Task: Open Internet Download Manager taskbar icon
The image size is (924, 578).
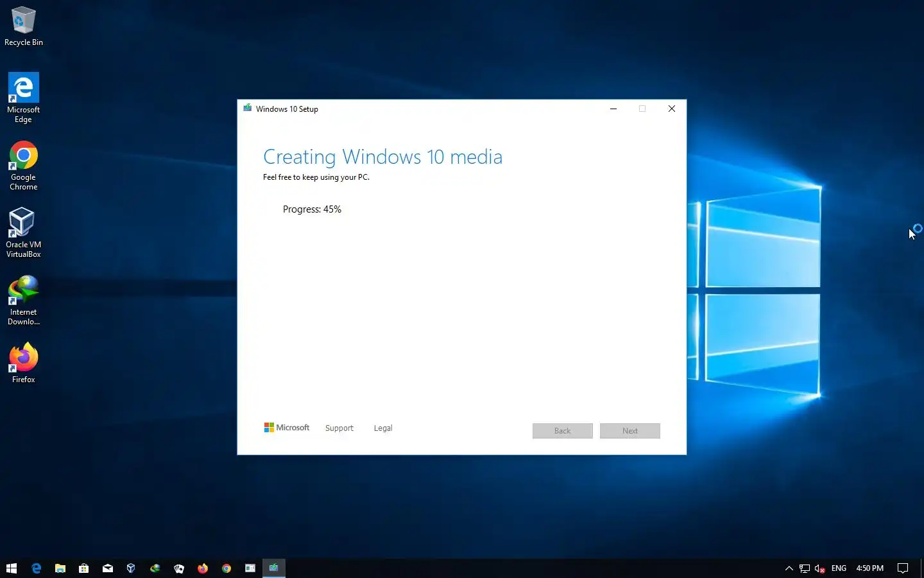Action: click(x=155, y=568)
